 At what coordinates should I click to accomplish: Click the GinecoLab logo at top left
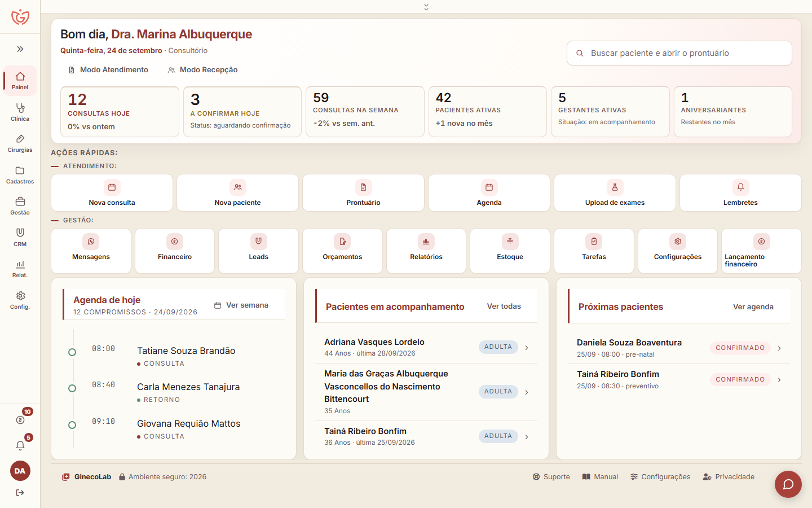pyautogui.click(x=20, y=17)
